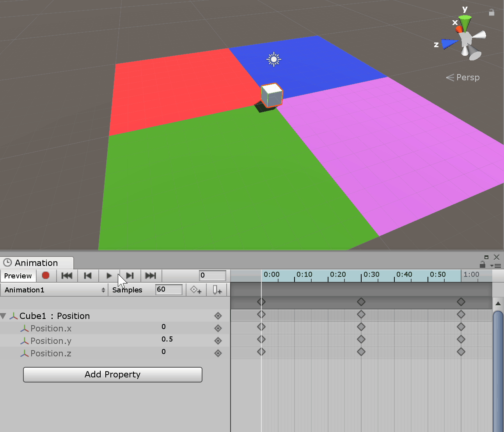This screenshot has height=432, width=504.
Task: Go to the first keyframe of the clip
Action: pos(67,276)
